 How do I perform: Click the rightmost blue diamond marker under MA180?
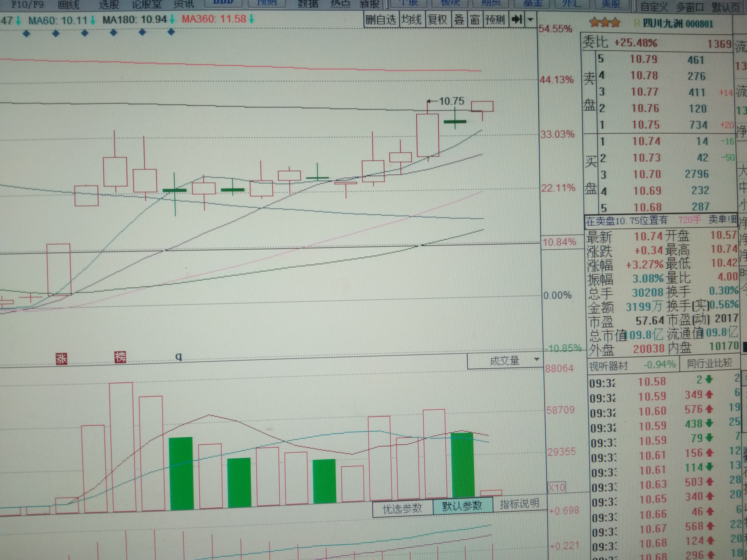pos(171,32)
